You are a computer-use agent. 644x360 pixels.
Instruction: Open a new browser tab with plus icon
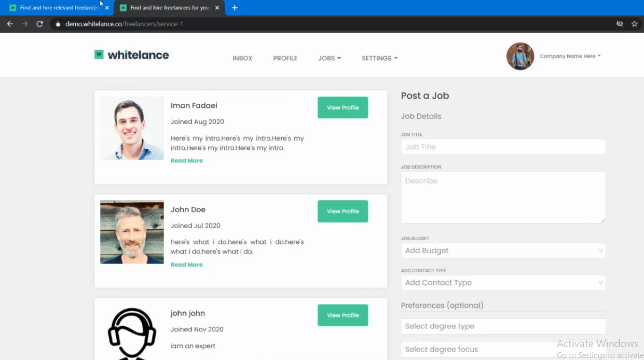(235, 8)
